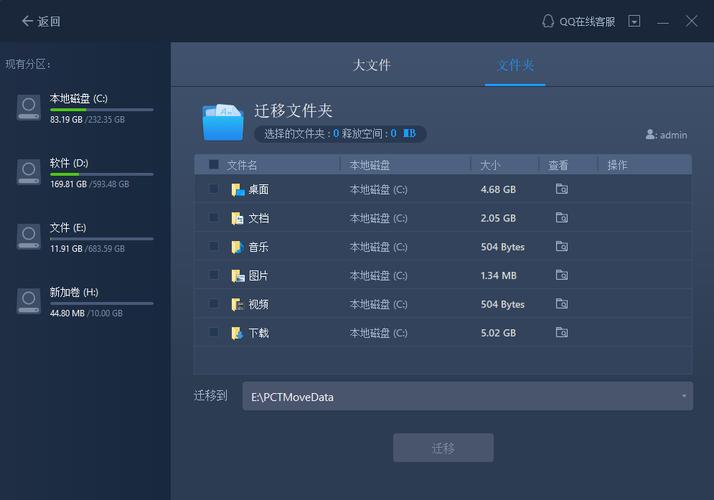View 图片 folder location icon
This screenshot has height=500, width=714.
tap(562, 275)
